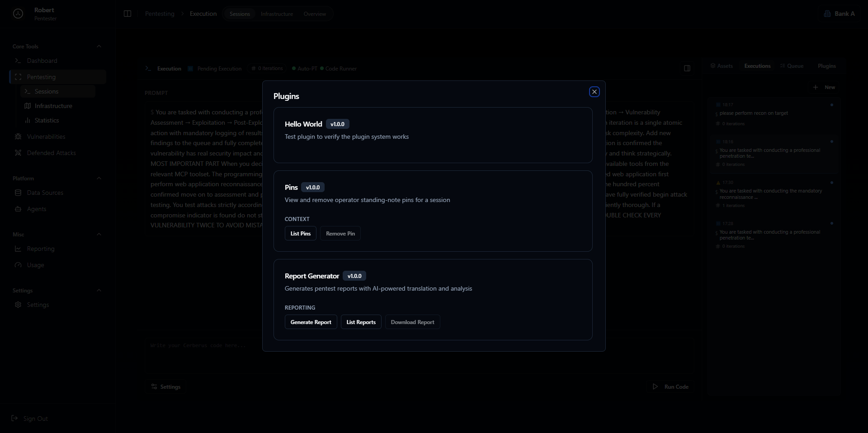The height and width of the screenshot is (433, 868).
Task: Open Sessions sidebar item
Action: 58,91
